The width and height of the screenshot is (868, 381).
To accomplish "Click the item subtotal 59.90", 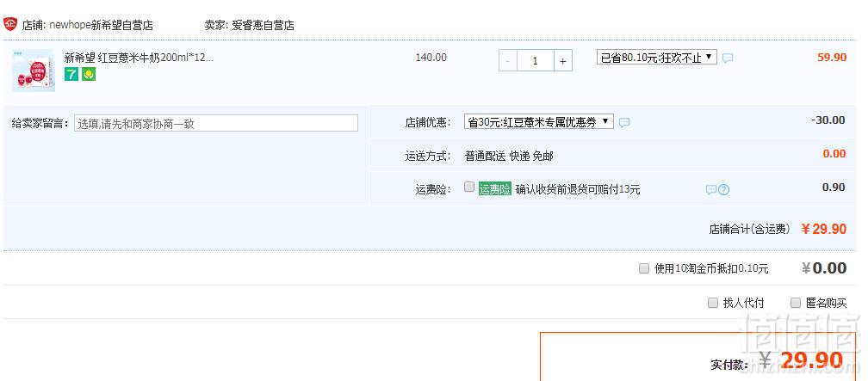I will point(832,58).
